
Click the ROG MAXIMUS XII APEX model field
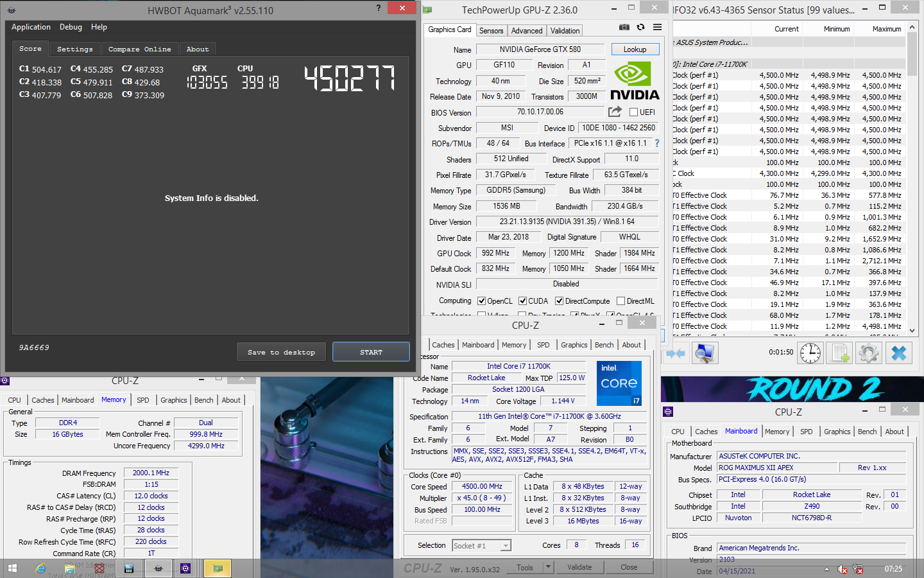point(778,468)
